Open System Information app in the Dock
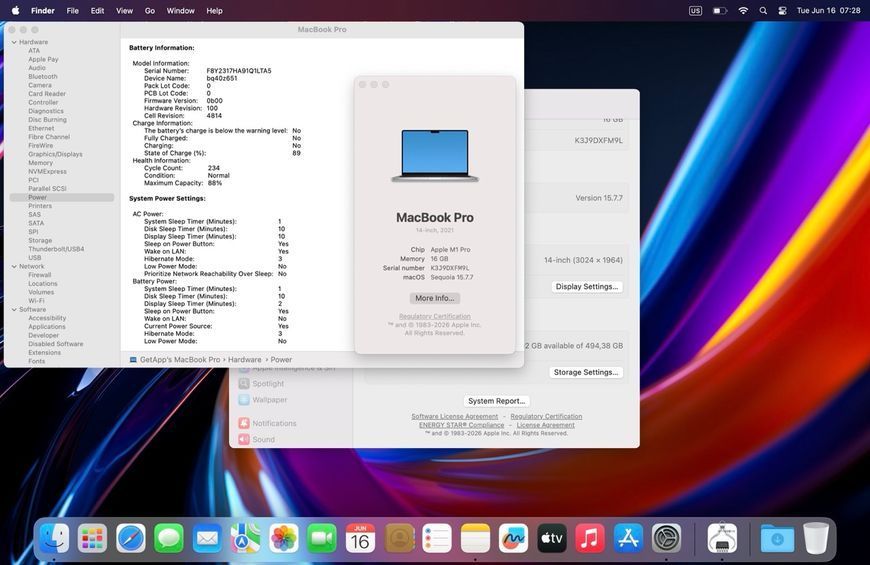Screen dimensions: 870x565 tap(722, 538)
